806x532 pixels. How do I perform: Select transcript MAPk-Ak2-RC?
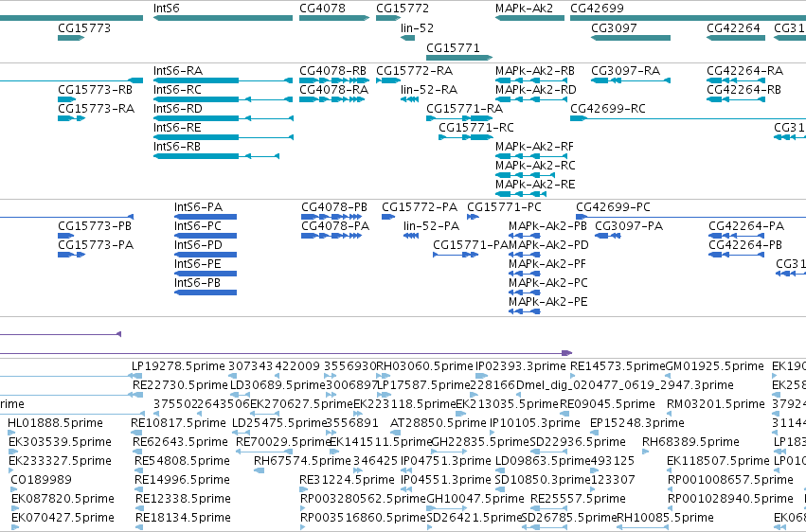(525, 175)
